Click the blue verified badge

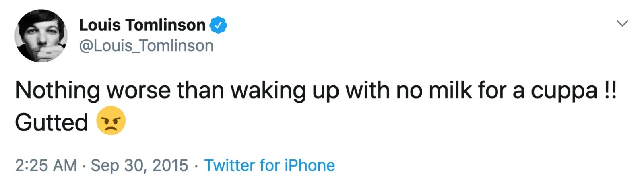pyautogui.click(x=219, y=25)
